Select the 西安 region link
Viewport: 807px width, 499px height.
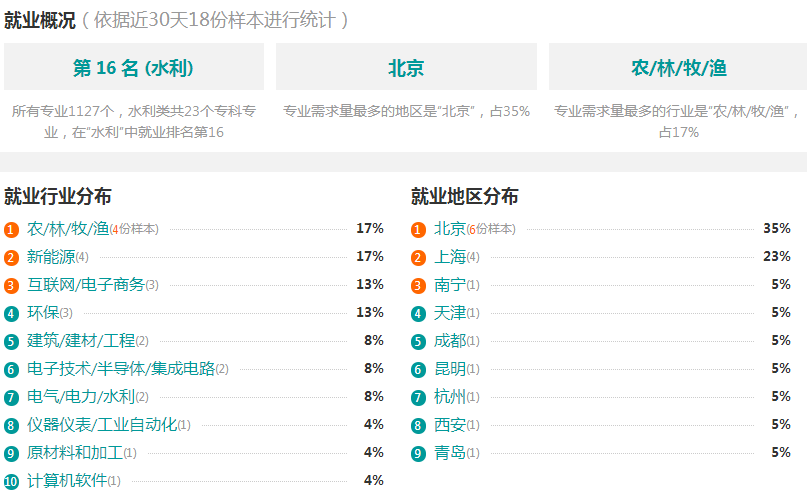[x=450, y=424]
